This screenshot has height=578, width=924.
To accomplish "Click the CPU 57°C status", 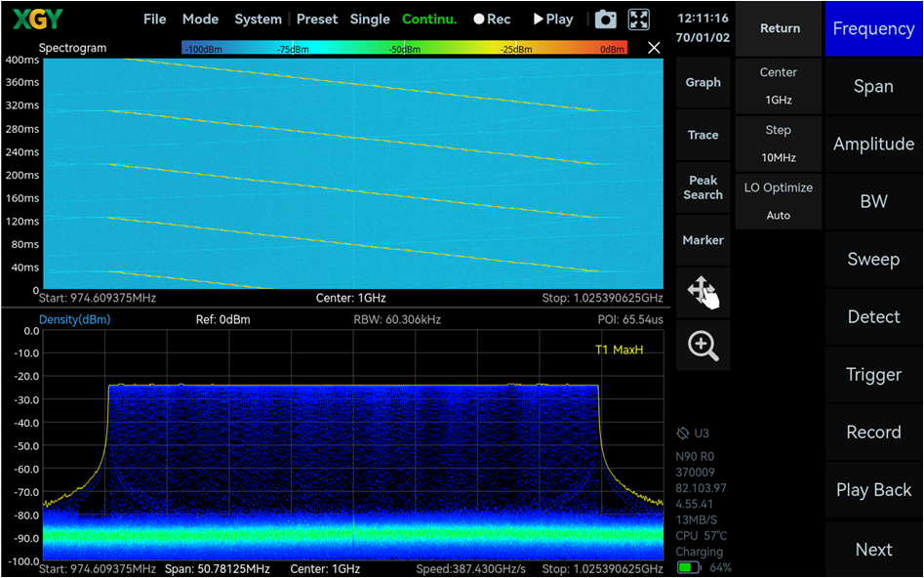I will (x=702, y=536).
